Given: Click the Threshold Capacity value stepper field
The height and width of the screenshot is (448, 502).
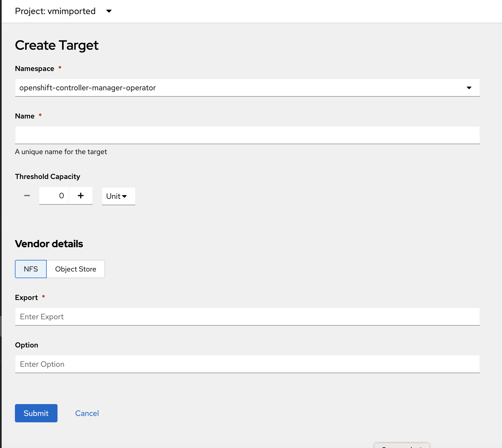Looking at the screenshot, I should pyautogui.click(x=54, y=196).
